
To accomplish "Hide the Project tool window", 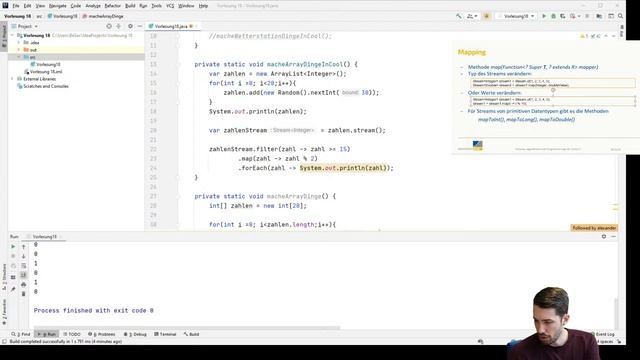I will (140, 26).
